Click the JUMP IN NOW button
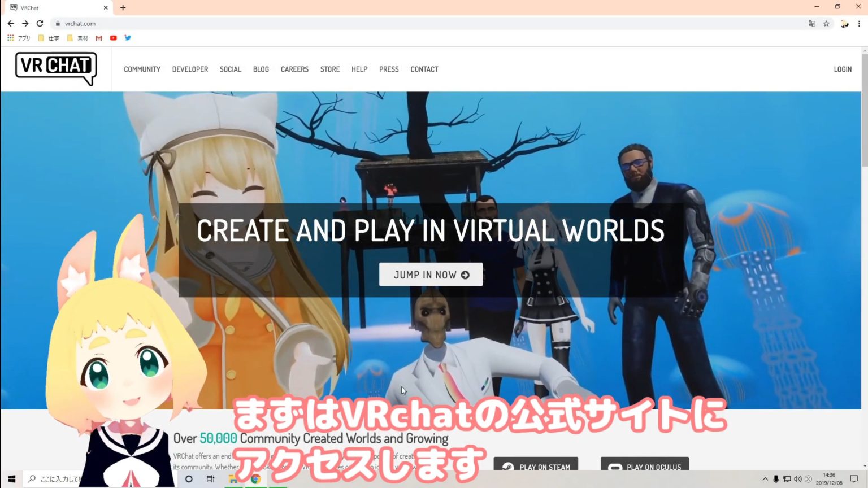The image size is (868, 488). point(431,274)
